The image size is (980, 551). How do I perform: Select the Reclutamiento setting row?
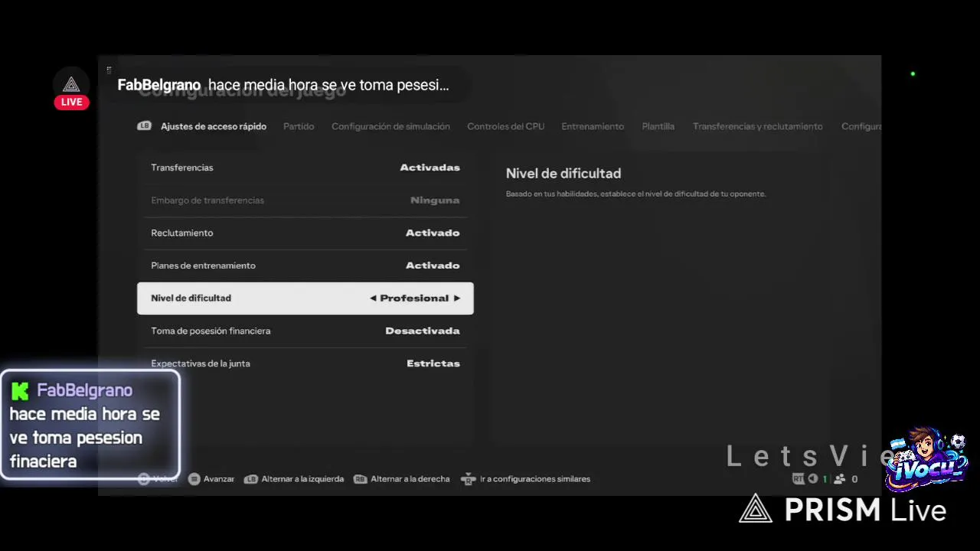[305, 233]
